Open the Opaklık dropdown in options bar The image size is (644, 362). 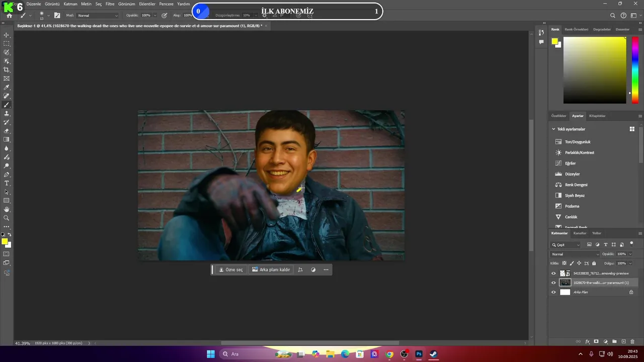click(x=154, y=16)
